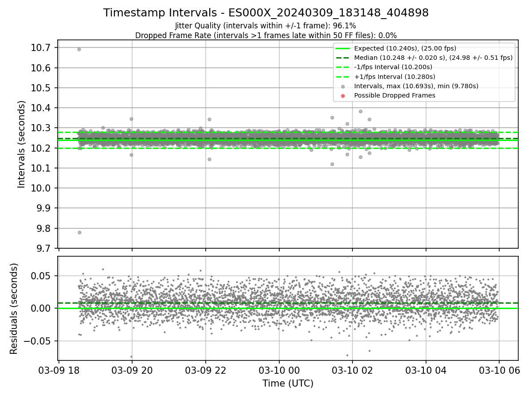Click the 'Time (UTC)' x-axis label
The width and height of the screenshot is (532, 399).
(x=288, y=383)
